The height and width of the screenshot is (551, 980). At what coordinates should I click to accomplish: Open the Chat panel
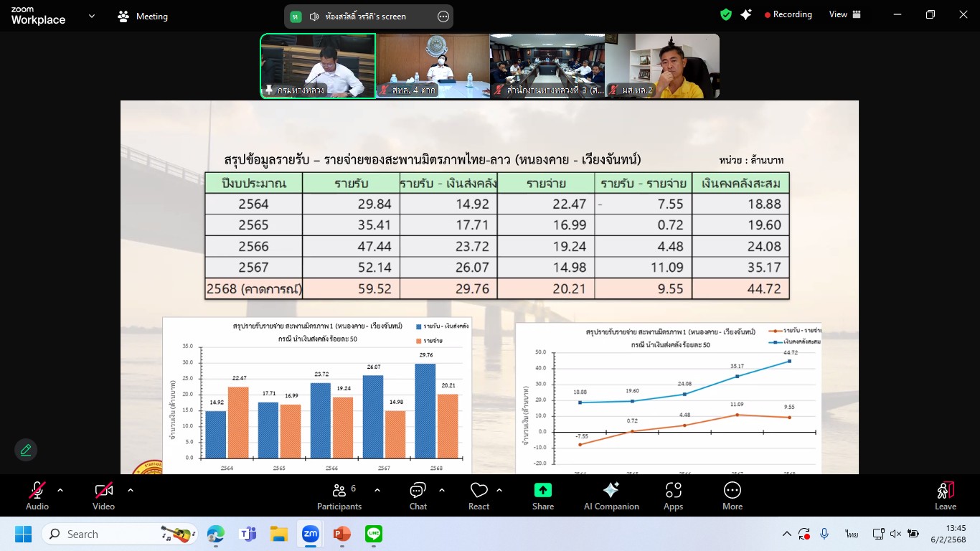[418, 496]
